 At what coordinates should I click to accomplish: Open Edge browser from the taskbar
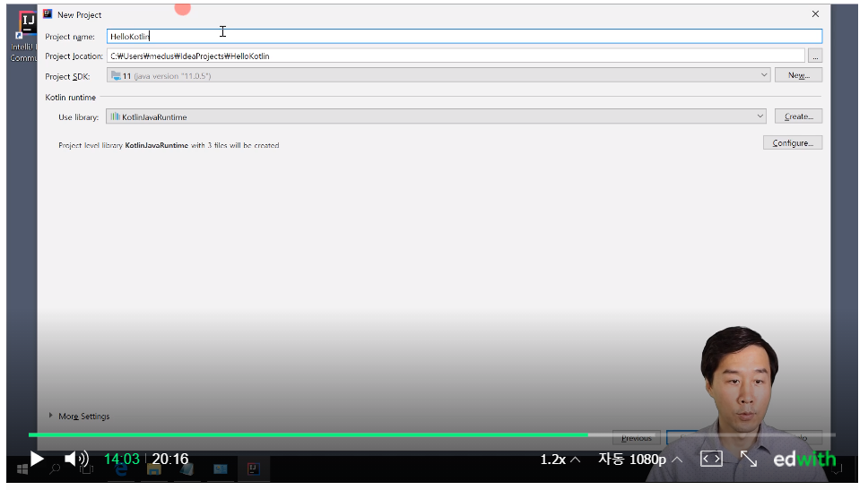(x=121, y=469)
